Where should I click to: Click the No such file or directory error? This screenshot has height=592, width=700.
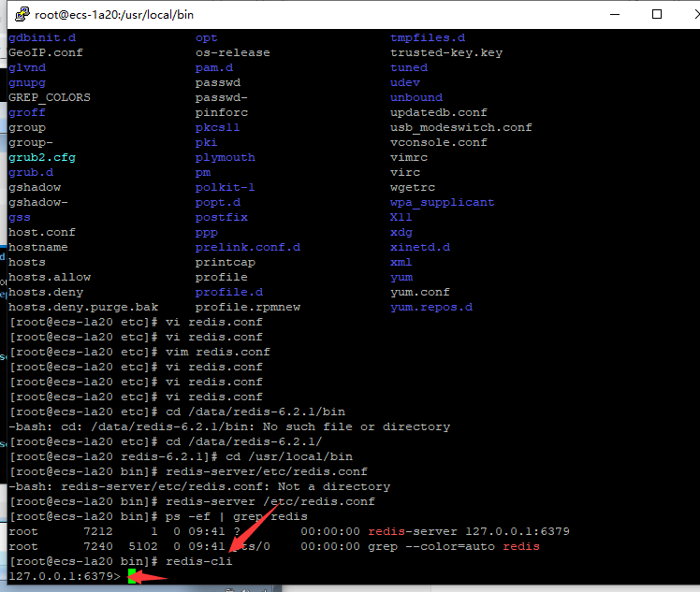357,427
